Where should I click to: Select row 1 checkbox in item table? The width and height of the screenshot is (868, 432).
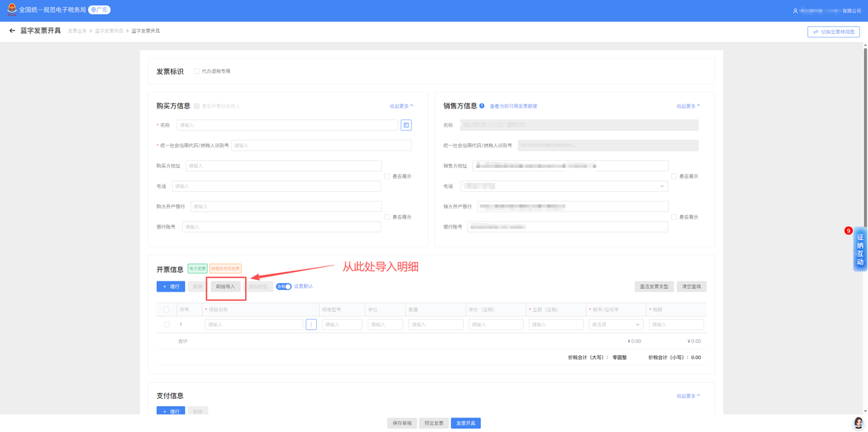click(166, 325)
